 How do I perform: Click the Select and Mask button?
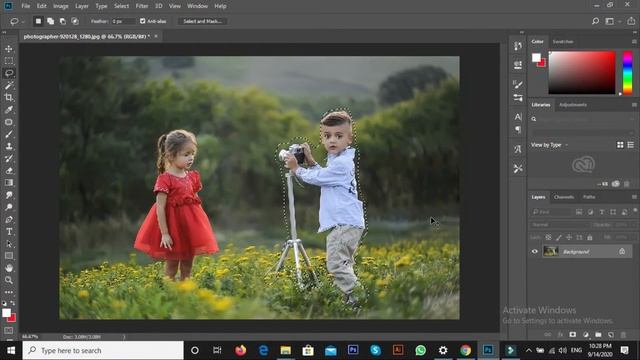point(202,21)
